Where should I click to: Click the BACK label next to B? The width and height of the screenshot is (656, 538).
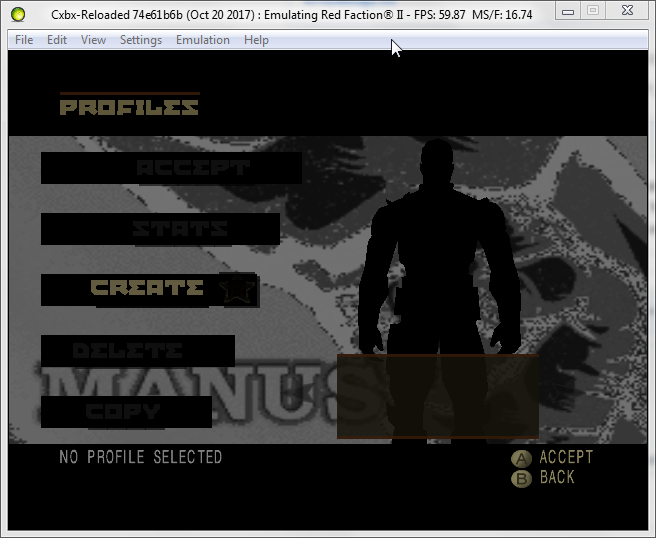(x=557, y=477)
